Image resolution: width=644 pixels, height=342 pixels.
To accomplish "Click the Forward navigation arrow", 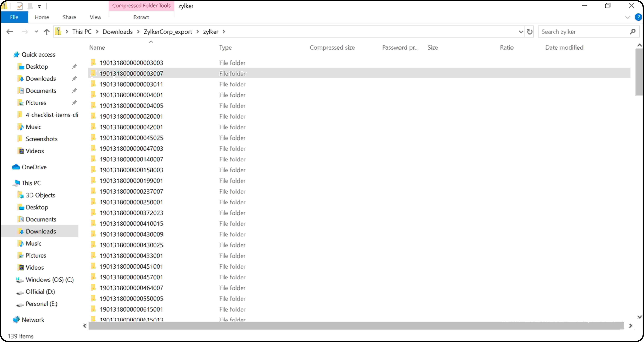I will [25, 32].
